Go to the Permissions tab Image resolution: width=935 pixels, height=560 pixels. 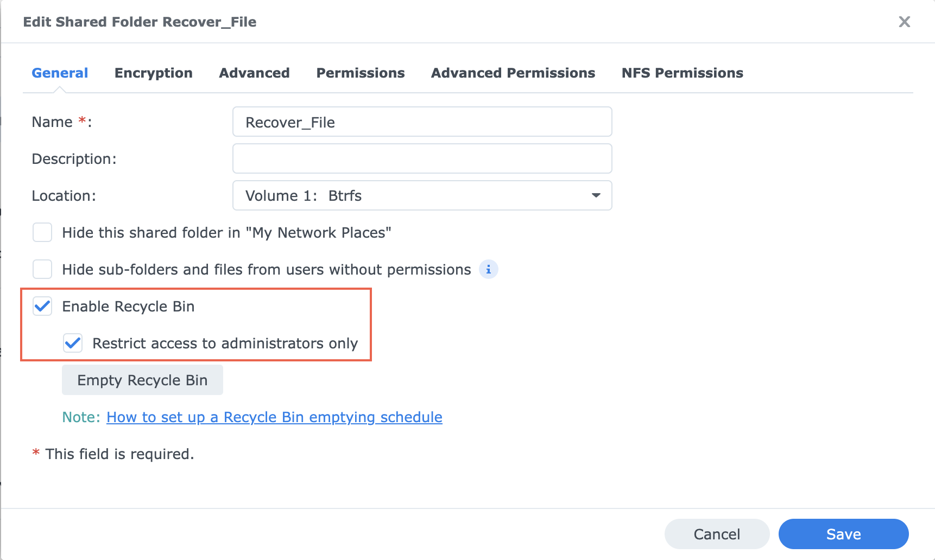coord(360,73)
